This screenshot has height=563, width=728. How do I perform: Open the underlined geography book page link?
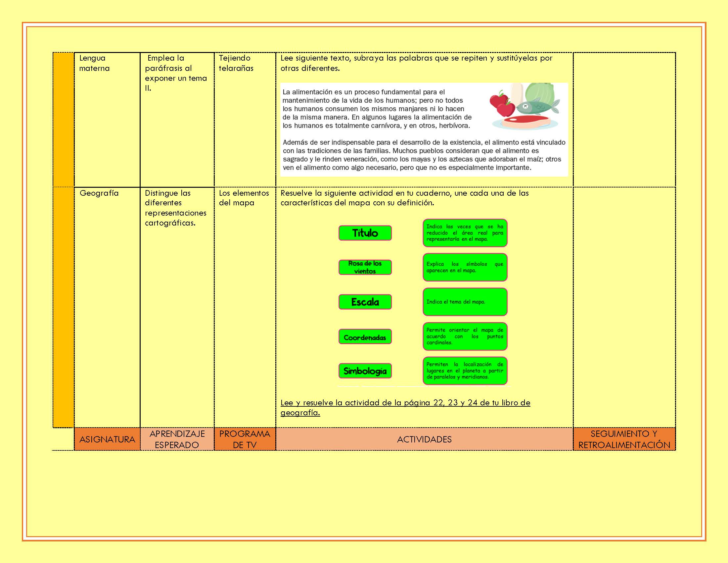click(405, 403)
